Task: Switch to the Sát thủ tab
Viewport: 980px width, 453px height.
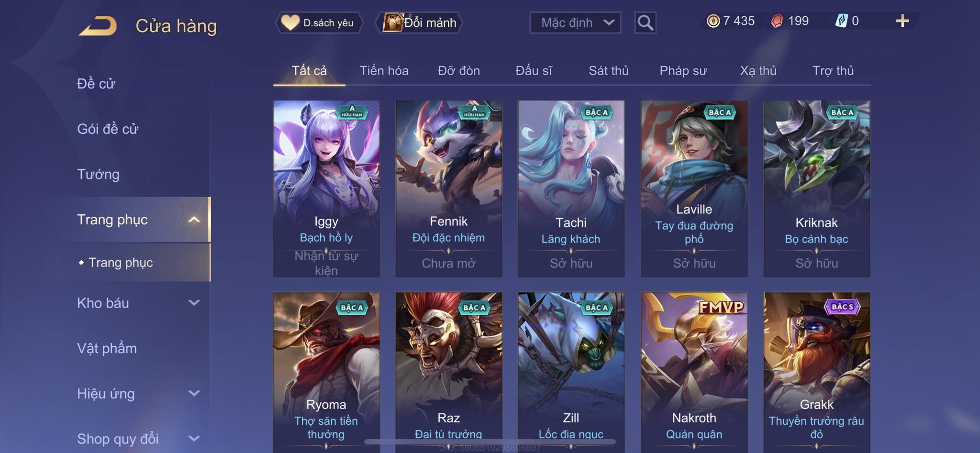Action: click(x=608, y=71)
